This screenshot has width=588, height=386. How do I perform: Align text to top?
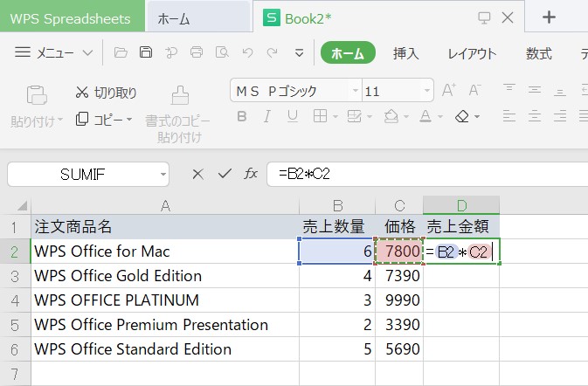click(x=508, y=89)
